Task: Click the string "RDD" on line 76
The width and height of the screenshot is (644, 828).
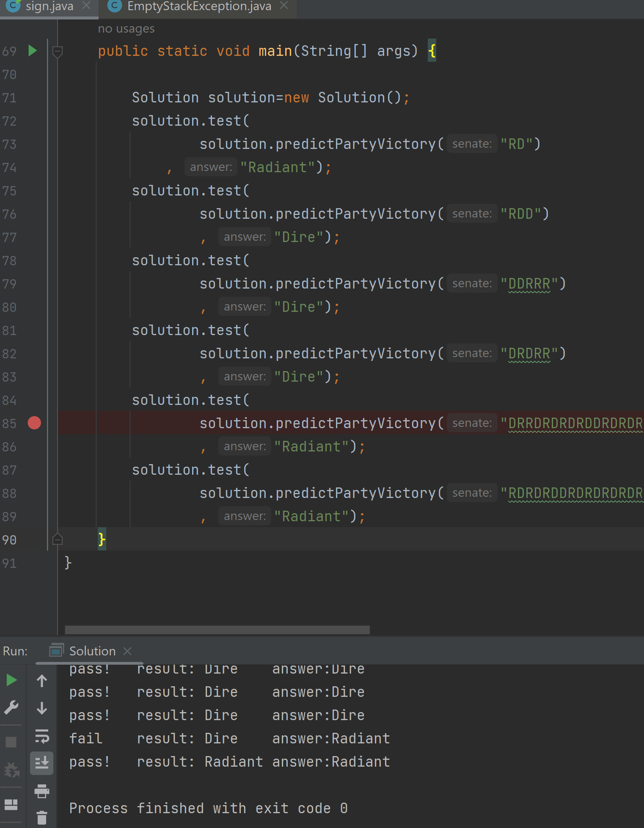Action: 520,214
